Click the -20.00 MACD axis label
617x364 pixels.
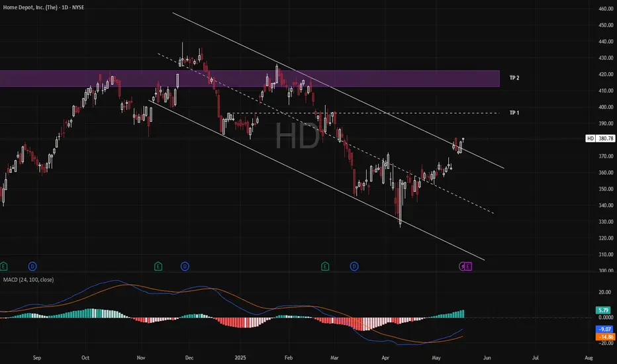(x=605, y=343)
